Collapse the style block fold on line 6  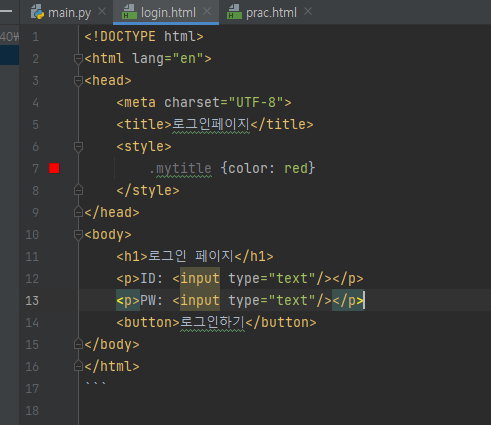coord(78,147)
